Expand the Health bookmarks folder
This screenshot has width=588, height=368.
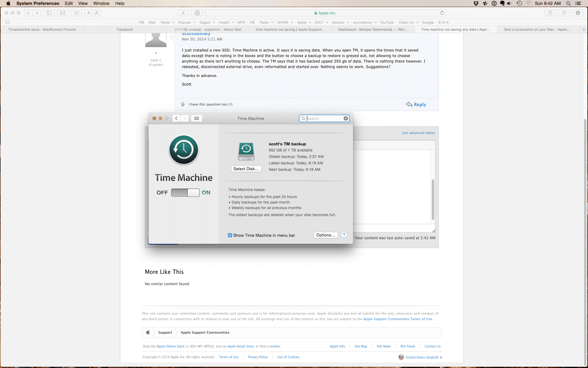tap(227, 22)
